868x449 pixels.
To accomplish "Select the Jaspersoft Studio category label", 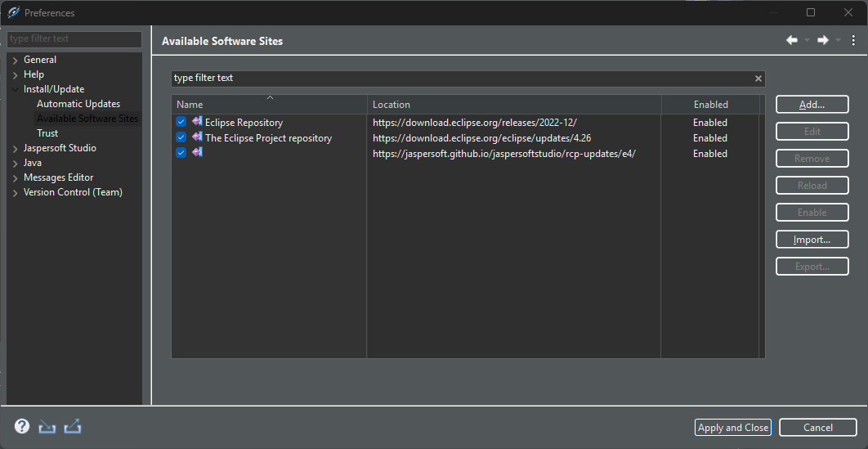I will [x=60, y=148].
